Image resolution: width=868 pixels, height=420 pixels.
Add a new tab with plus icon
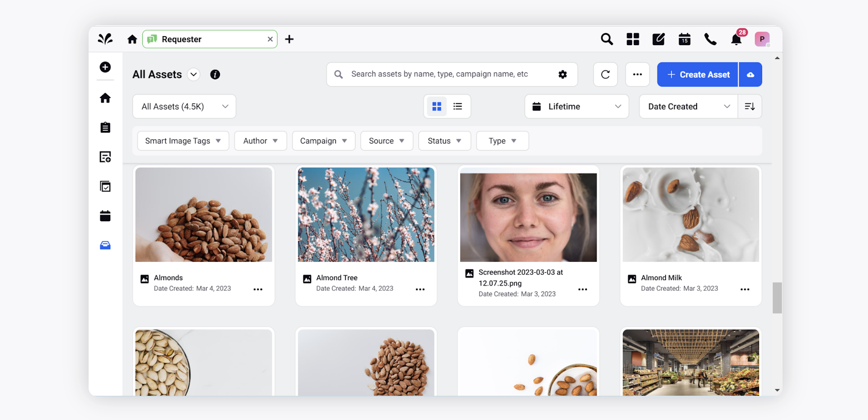289,39
